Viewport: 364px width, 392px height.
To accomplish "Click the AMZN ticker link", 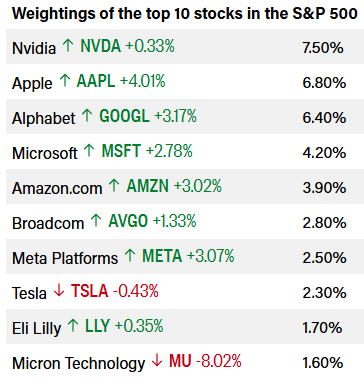I will [148, 186].
